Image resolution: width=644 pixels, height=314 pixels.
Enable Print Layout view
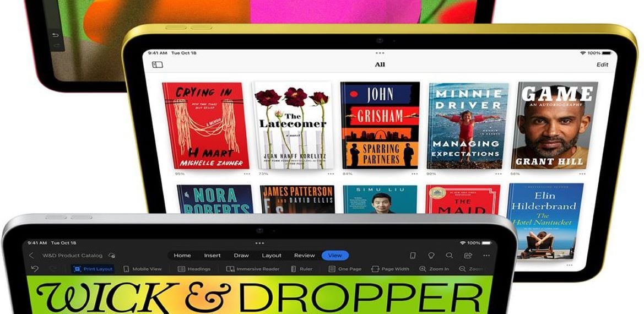[93, 269]
